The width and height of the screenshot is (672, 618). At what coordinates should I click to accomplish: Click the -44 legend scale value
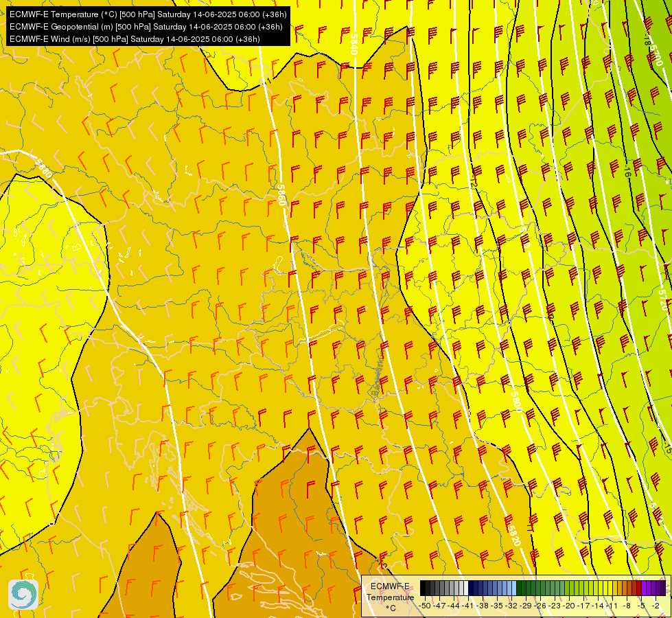coord(454,606)
